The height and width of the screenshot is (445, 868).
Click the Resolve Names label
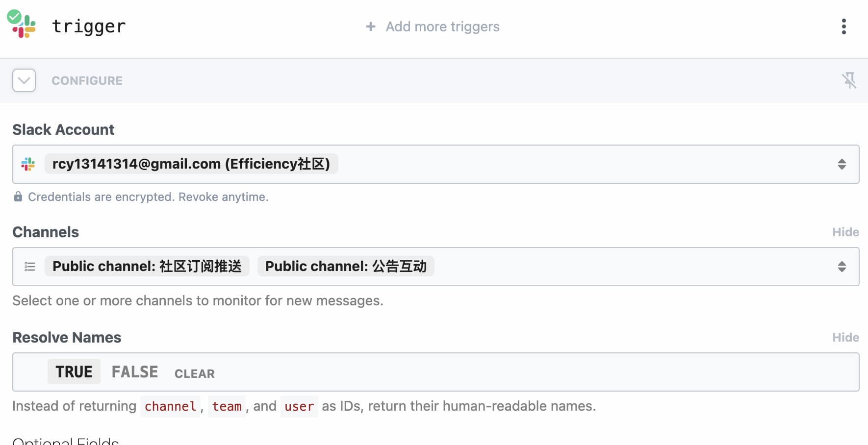tap(67, 338)
